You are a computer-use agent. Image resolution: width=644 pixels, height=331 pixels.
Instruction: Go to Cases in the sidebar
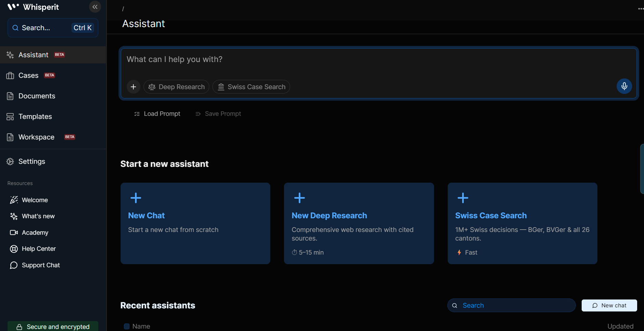pyautogui.click(x=53, y=75)
